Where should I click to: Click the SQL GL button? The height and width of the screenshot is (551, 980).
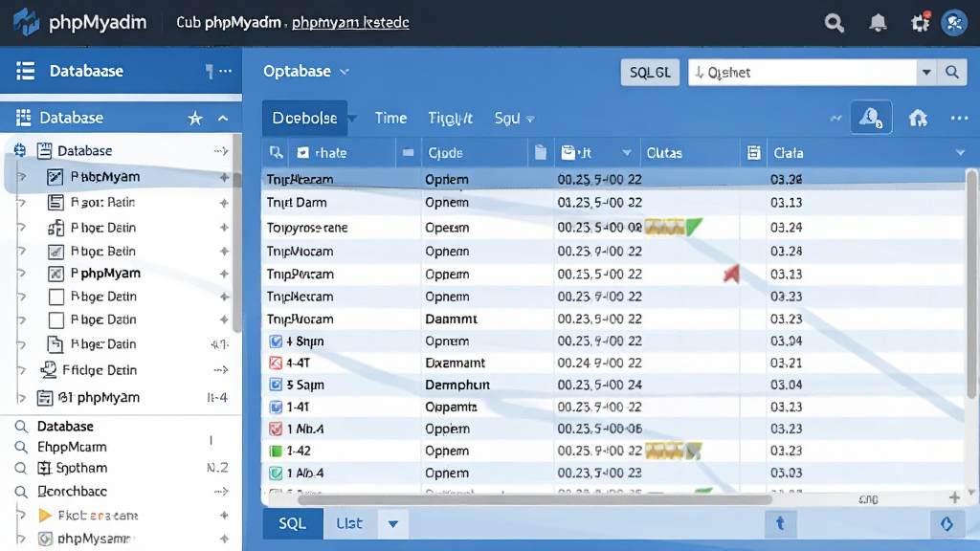click(x=650, y=73)
